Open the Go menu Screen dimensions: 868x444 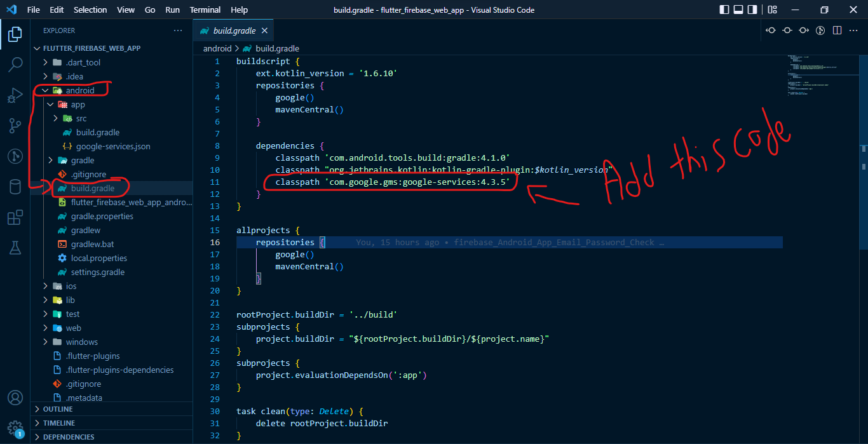(150, 10)
